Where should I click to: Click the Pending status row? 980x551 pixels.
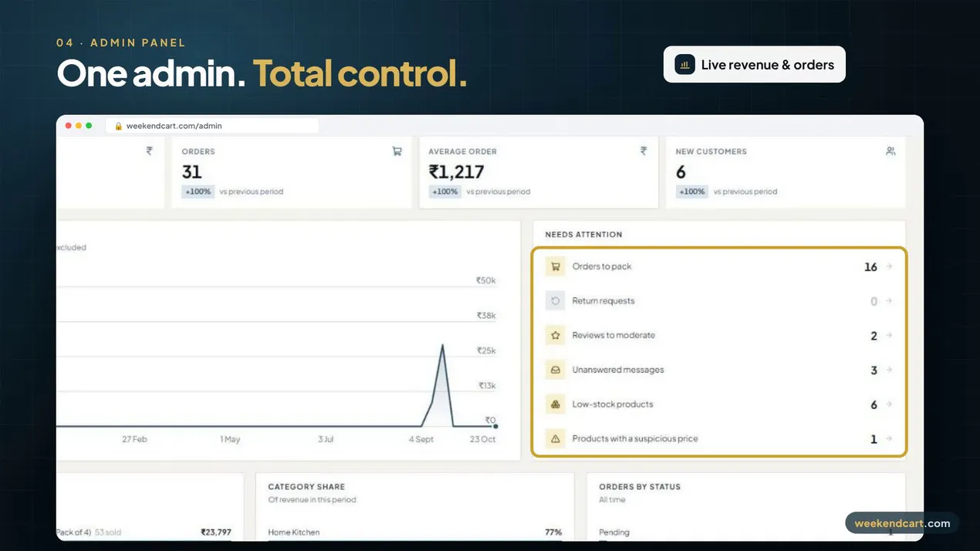click(x=745, y=532)
